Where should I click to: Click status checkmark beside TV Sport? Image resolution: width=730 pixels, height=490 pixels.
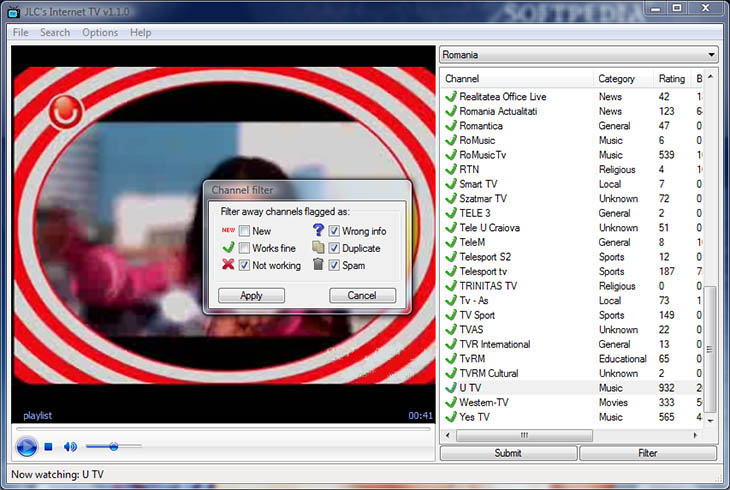(451, 315)
